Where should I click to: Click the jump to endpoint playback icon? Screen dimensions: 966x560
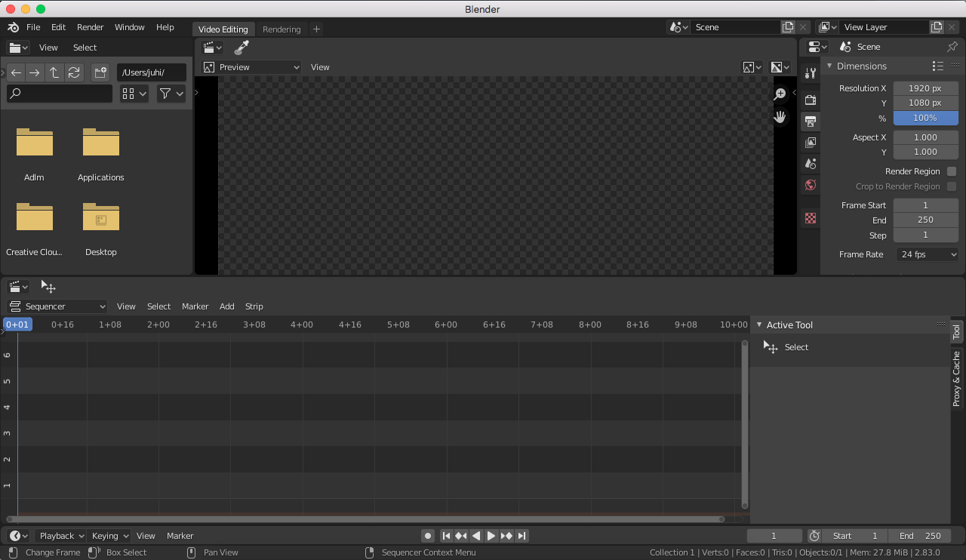(521, 535)
